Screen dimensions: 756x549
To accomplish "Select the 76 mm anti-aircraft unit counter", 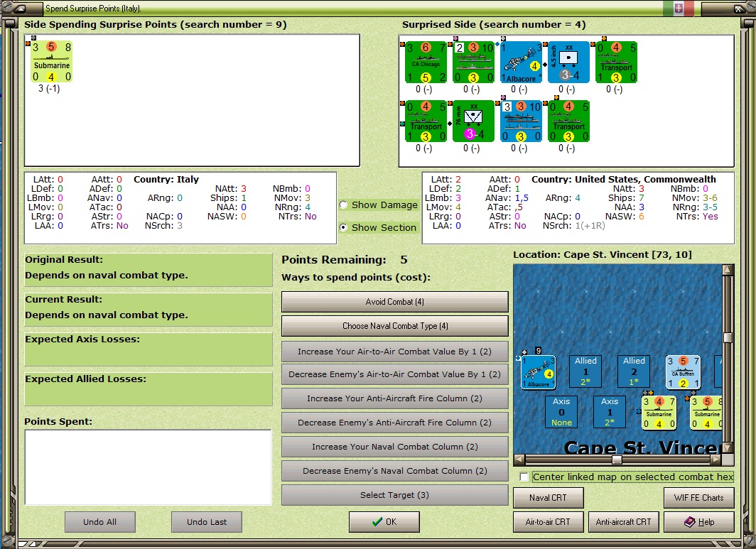I will pos(473,121).
